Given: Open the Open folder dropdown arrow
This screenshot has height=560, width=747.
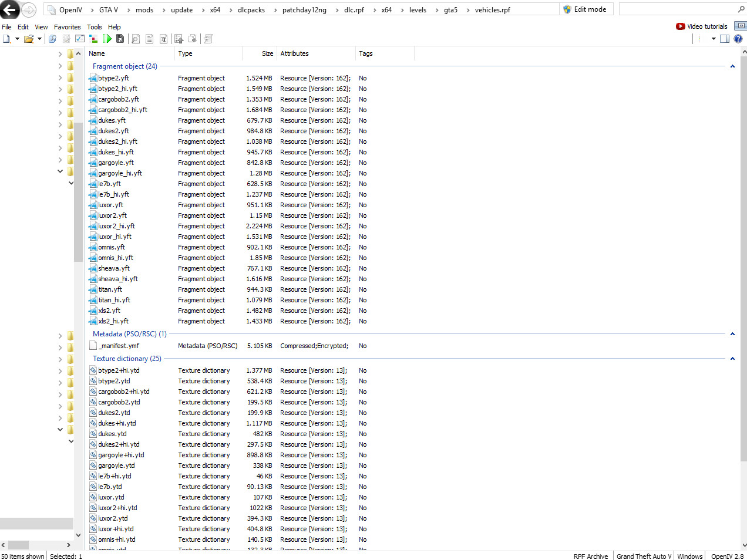Looking at the screenshot, I should click(39, 39).
